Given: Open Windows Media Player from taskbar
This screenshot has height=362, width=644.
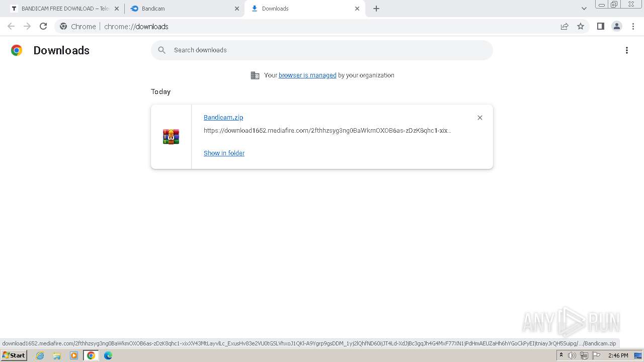Looking at the screenshot, I should tap(74, 355).
